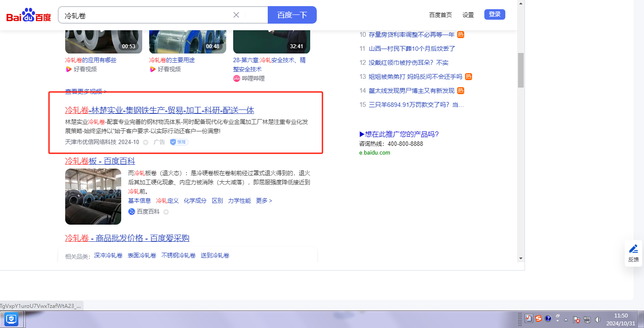Select the 送到冷轧卷 related category
Viewport: 644px width, 328px height.
coord(215,255)
